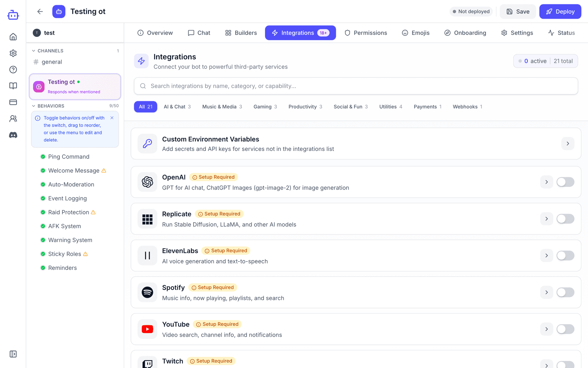Image resolution: width=588 pixels, height=368 pixels.
Task: Switch to the Permissions tab
Action: click(x=366, y=33)
